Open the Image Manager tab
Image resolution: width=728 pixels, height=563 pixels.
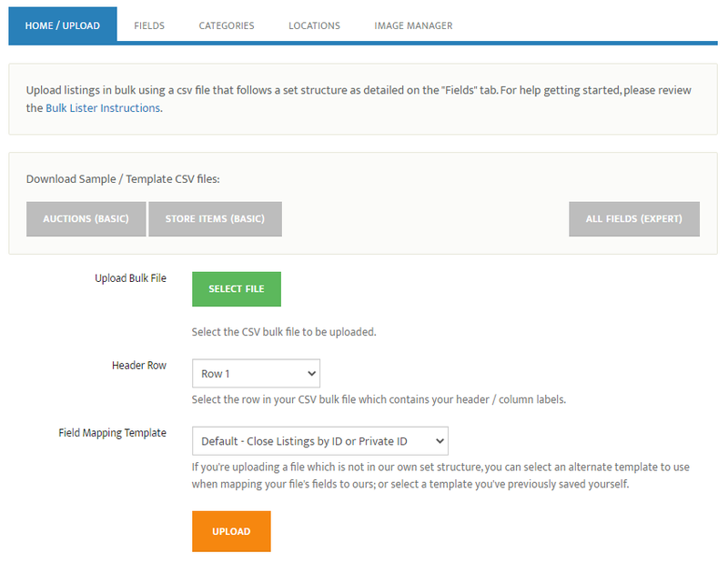click(413, 25)
